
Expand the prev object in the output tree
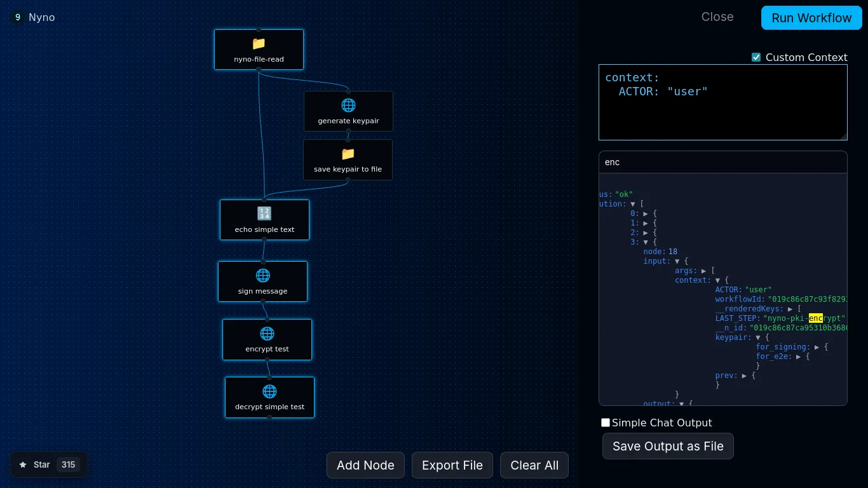tap(743, 376)
